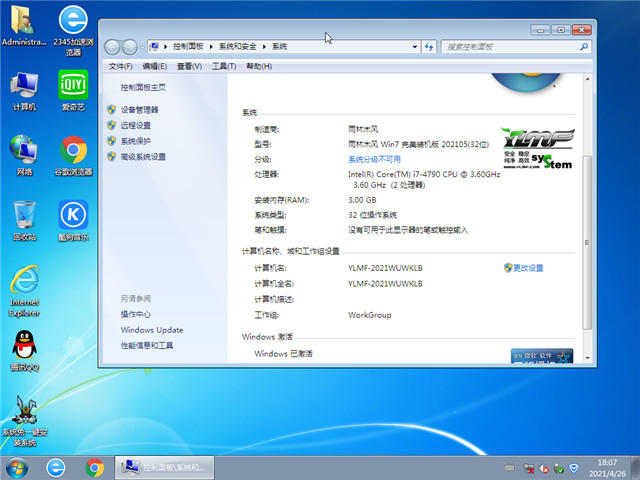Click the blue shield tray icon
The width and height of the screenshot is (640, 480).
[574, 468]
